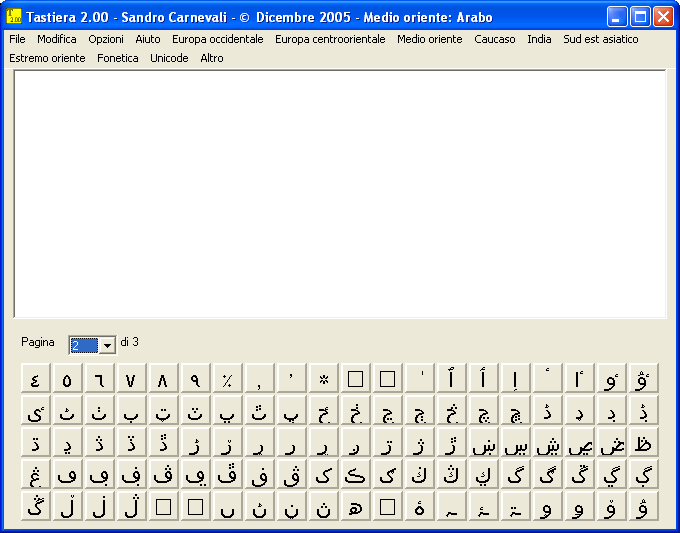Open the Europa centroorientale menu
The width and height of the screenshot is (680, 533).
coord(330,39)
